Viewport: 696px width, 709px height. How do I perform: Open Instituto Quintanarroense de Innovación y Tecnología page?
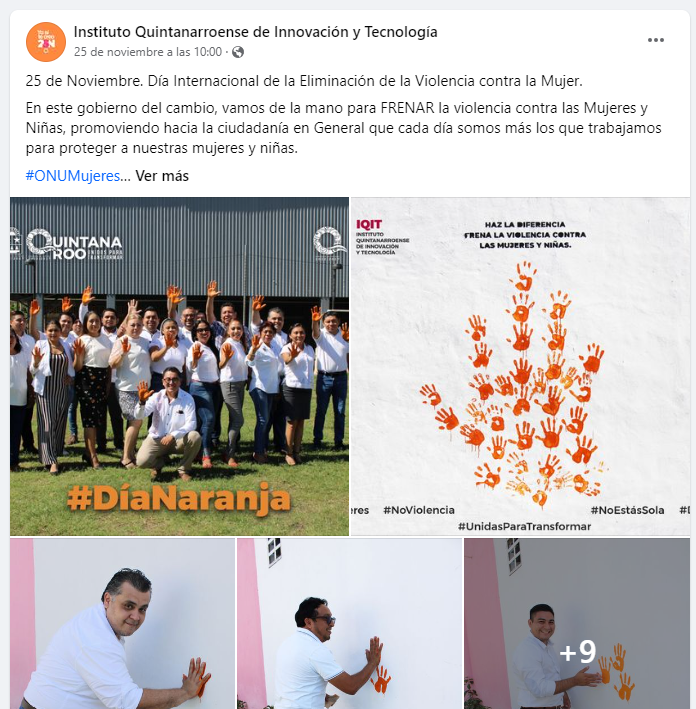(x=256, y=32)
